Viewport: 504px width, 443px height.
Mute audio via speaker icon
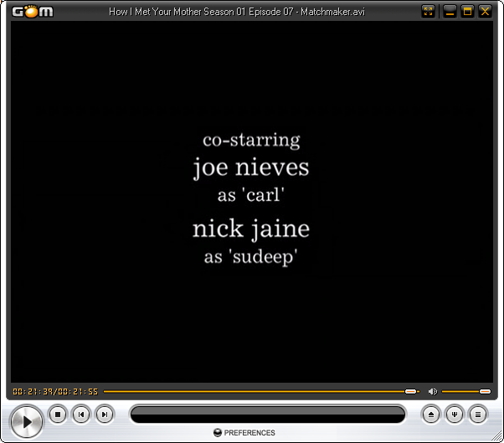coord(433,392)
